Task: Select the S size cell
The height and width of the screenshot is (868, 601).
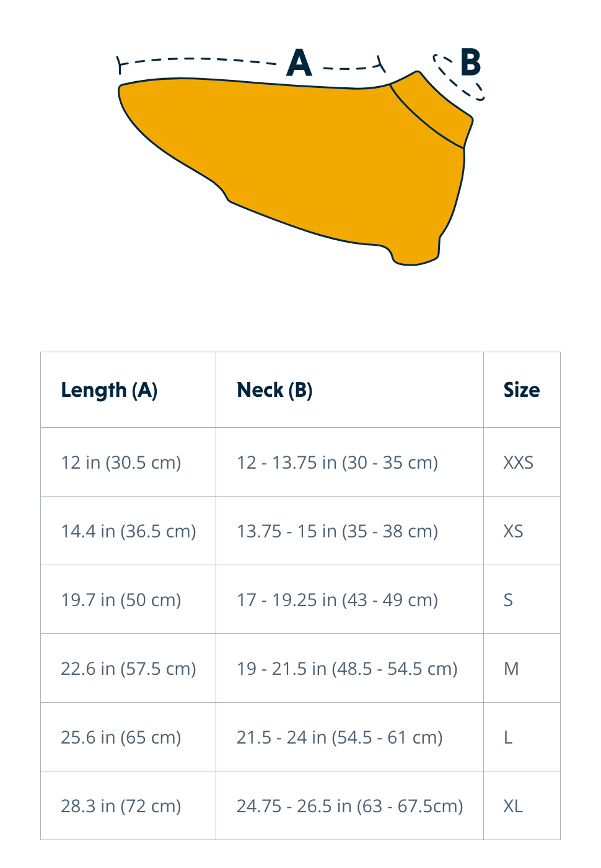Action: coord(508,600)
